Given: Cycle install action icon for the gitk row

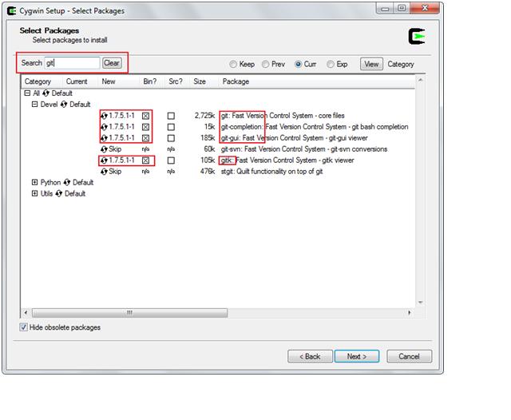Looking at the screenshot, I should [x=105, y=160].
